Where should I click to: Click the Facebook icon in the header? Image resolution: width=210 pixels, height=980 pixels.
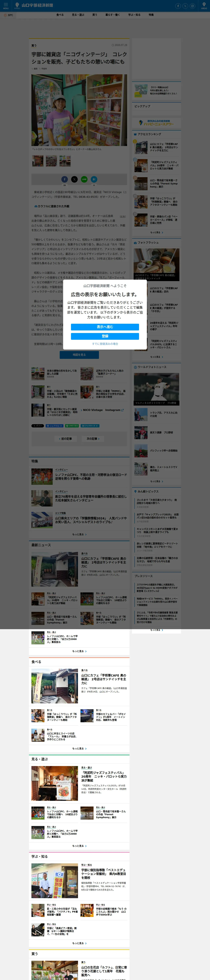(178, 6)
